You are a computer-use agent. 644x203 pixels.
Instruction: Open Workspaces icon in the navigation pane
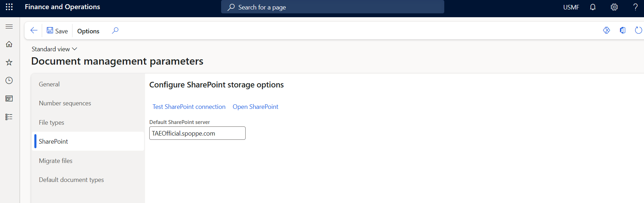(9, 99)
